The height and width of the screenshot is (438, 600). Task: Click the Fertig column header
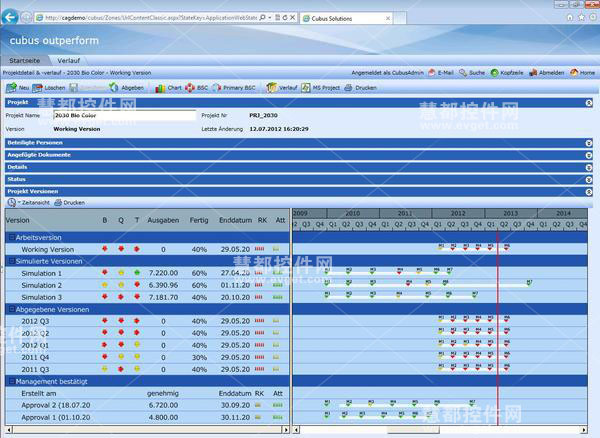(x=199, y=220)
